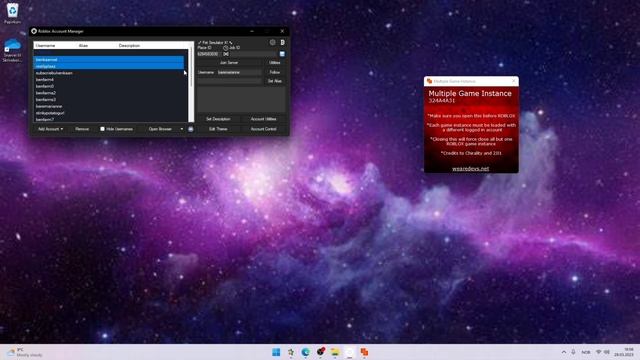
Task: Click into the Job ID input field
Action: (253, 54)
